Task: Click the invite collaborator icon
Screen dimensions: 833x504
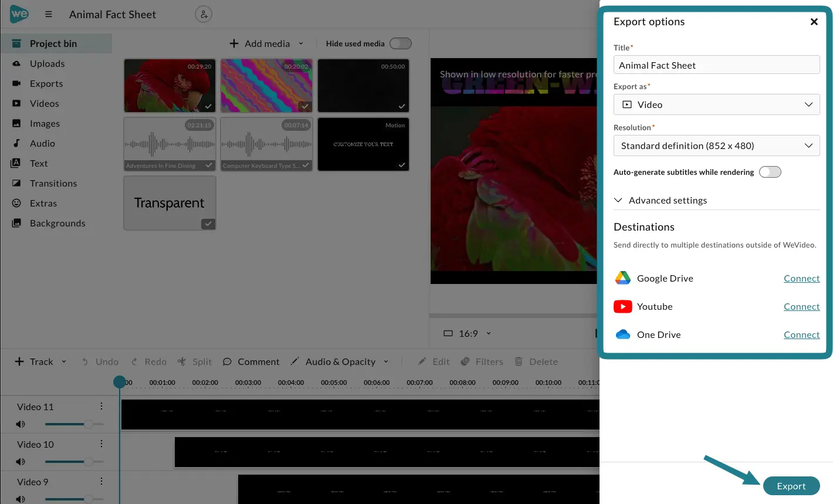Action: tap(204, 14)
